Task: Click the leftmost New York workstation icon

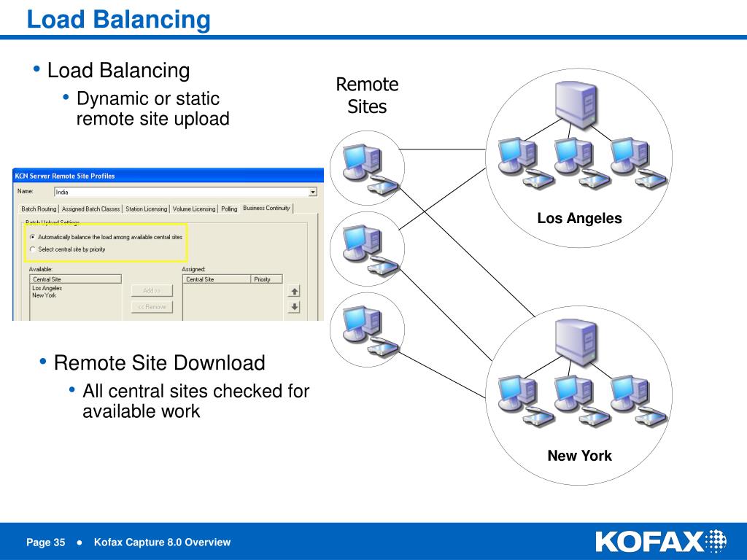Action: pyautogui.click(x=525, y=400)
